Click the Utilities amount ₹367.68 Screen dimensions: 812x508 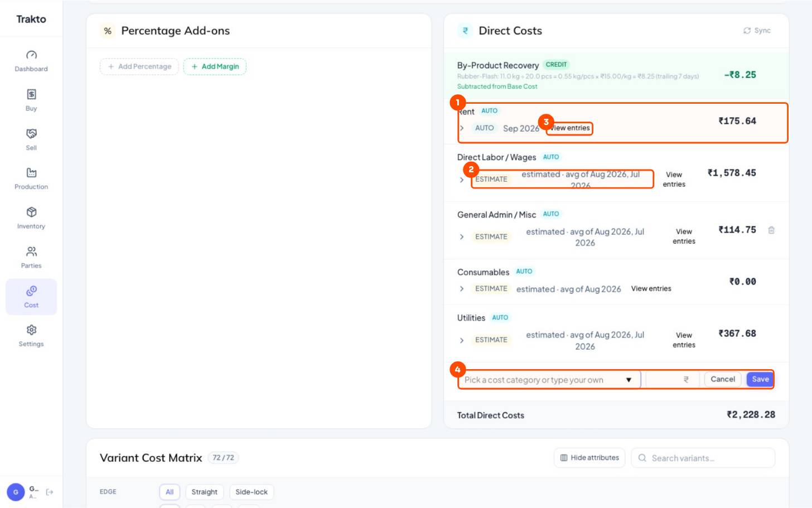pos(737,333)
